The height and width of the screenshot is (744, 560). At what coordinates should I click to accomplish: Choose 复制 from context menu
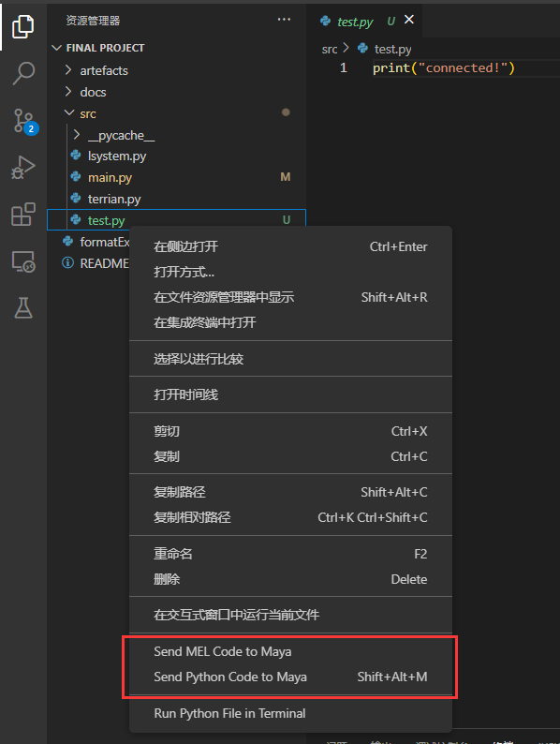point(290,456)
